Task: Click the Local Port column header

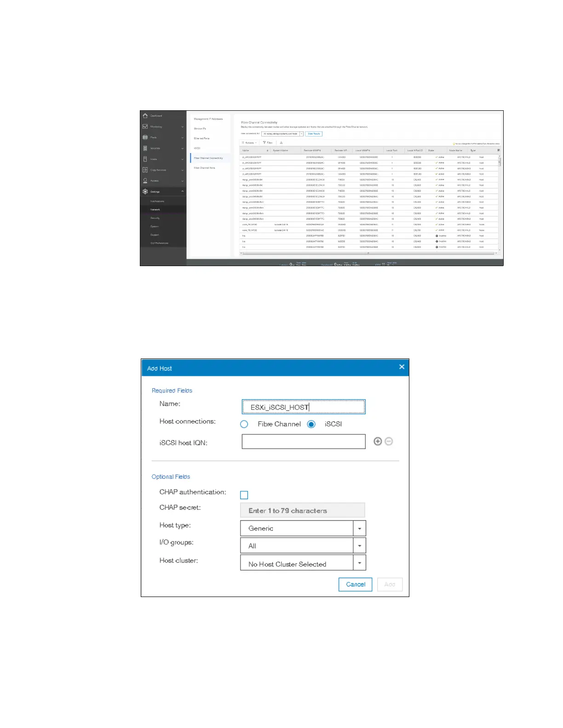Action: point(392,150)
